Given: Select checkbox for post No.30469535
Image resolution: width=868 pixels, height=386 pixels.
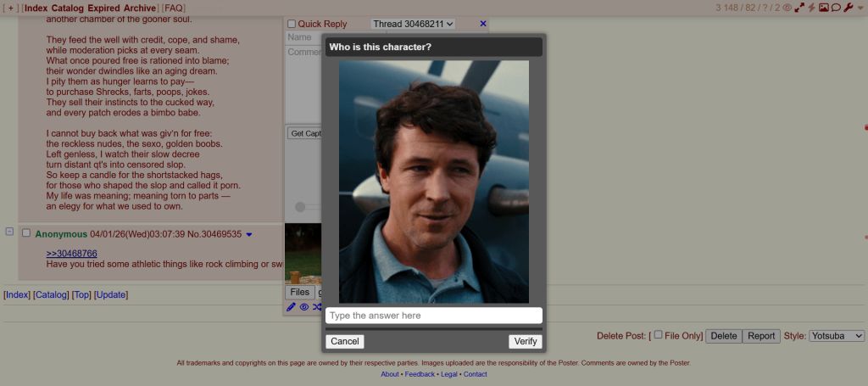Looking at the screenshot, I should pyautogui.click(x=26, y=233).
